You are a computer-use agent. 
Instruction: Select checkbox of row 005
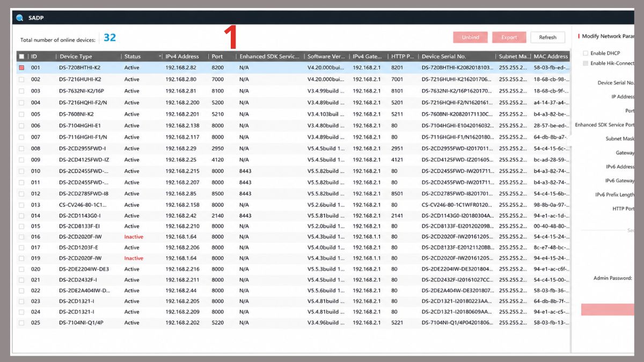21,114
